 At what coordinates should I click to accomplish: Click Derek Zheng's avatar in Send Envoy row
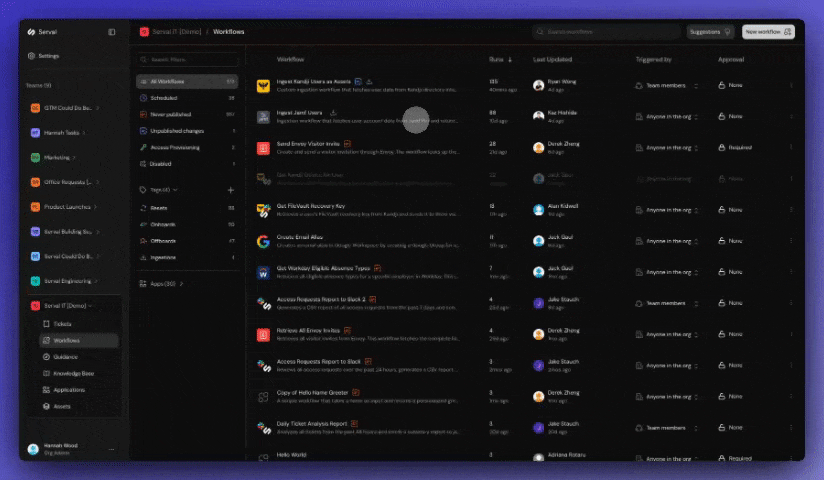tap(538, 148)
